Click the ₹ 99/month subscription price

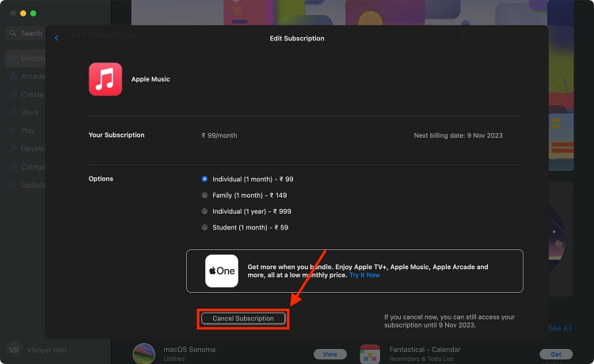(x=219, y=135)
